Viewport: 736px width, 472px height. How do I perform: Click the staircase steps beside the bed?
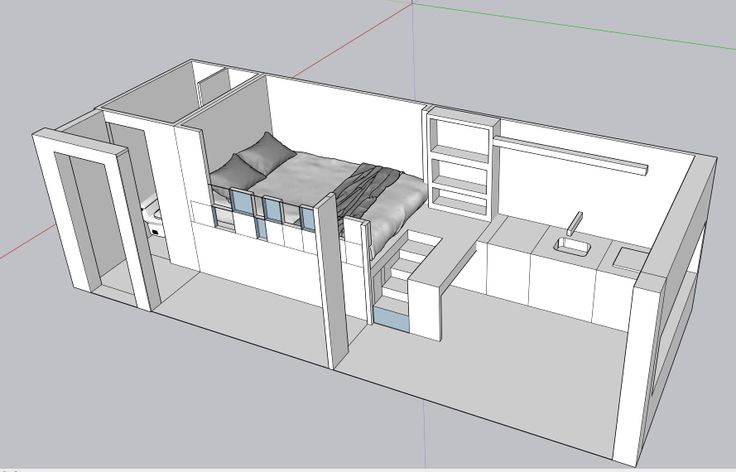coord(398,275)
